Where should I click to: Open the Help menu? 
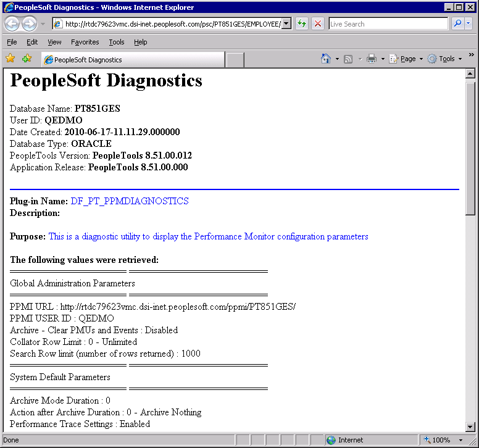coord(140,42)
